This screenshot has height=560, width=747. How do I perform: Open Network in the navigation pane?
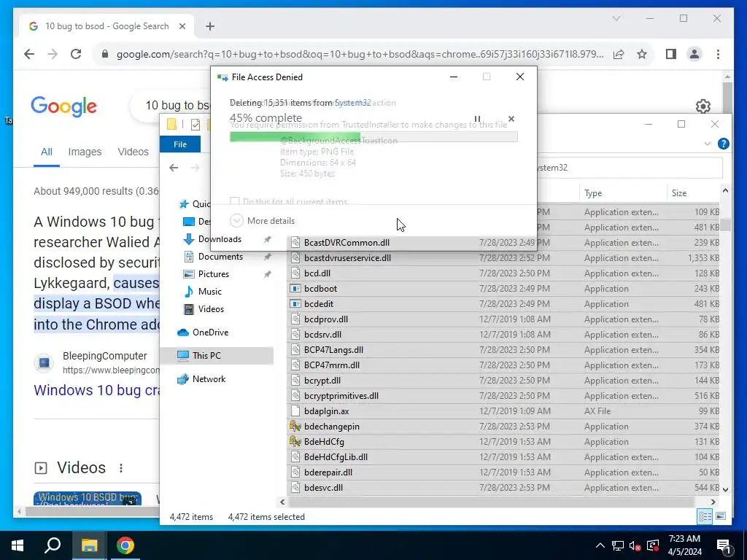[209, 379]
